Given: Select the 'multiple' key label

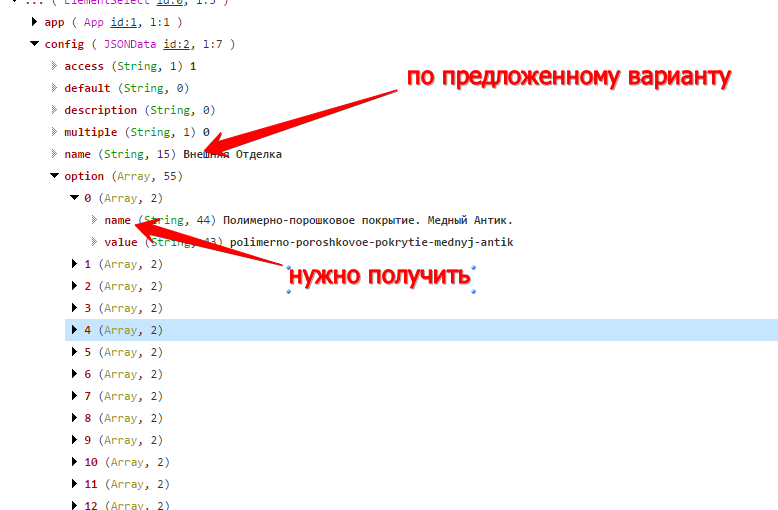Looking at the screenshot, I should pos(91,132).
